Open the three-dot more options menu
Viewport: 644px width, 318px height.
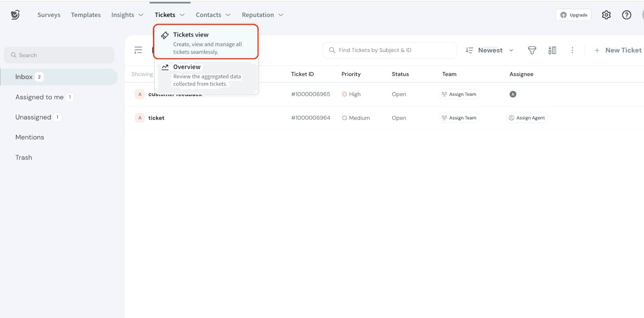[x=572, y=50]
